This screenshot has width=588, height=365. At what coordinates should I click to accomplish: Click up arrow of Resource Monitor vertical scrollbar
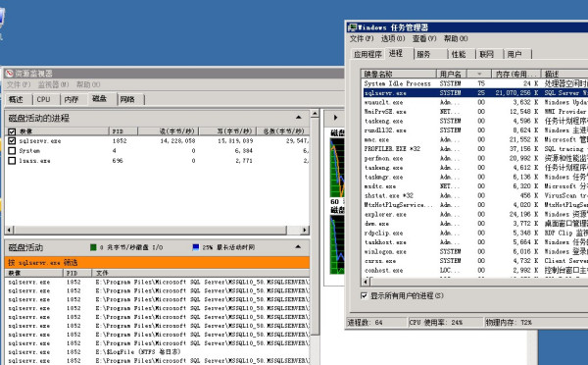click(x=315, y=114)
